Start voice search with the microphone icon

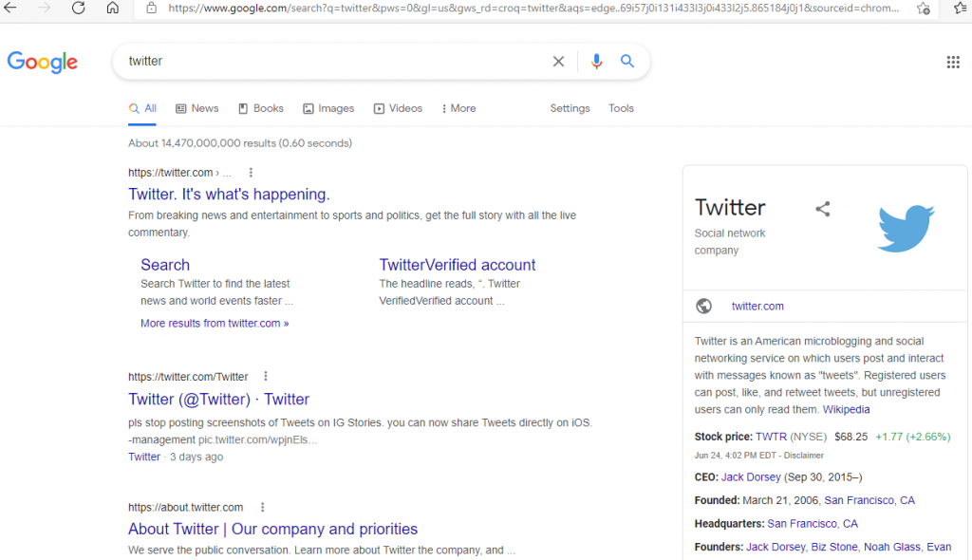point(596,61)
